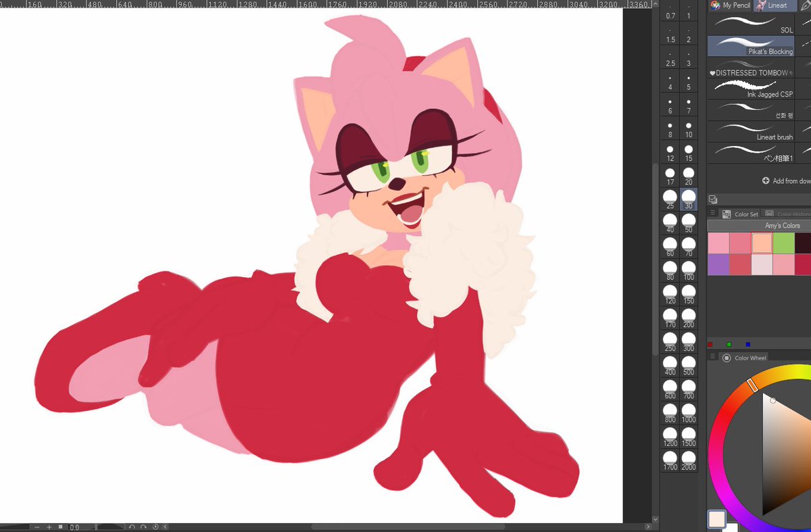Pick the peach skin-tone swatch in Amy's Colors
Viewport: 811px width, 532px height.
tap(762, 243)
